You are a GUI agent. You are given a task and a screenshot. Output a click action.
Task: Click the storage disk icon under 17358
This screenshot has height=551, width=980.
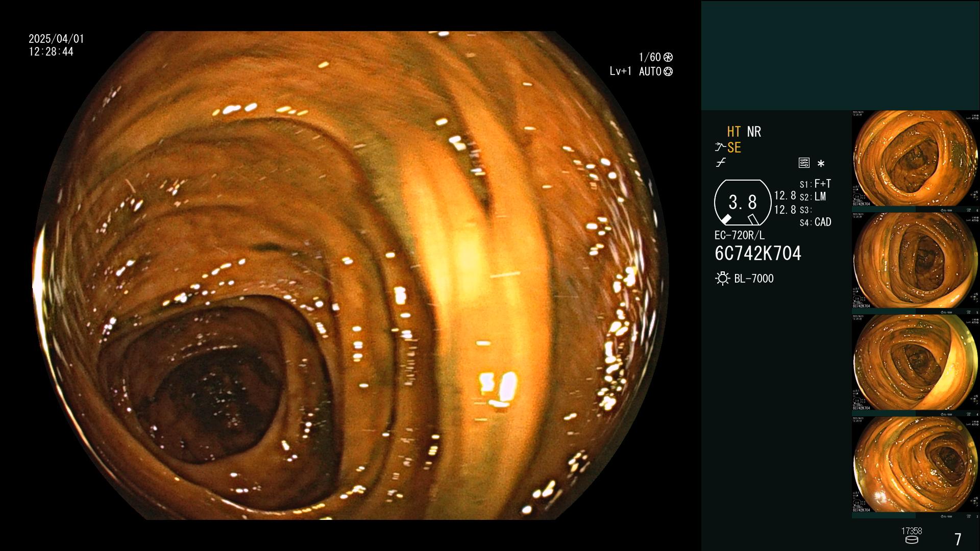[x=912, y=540]
